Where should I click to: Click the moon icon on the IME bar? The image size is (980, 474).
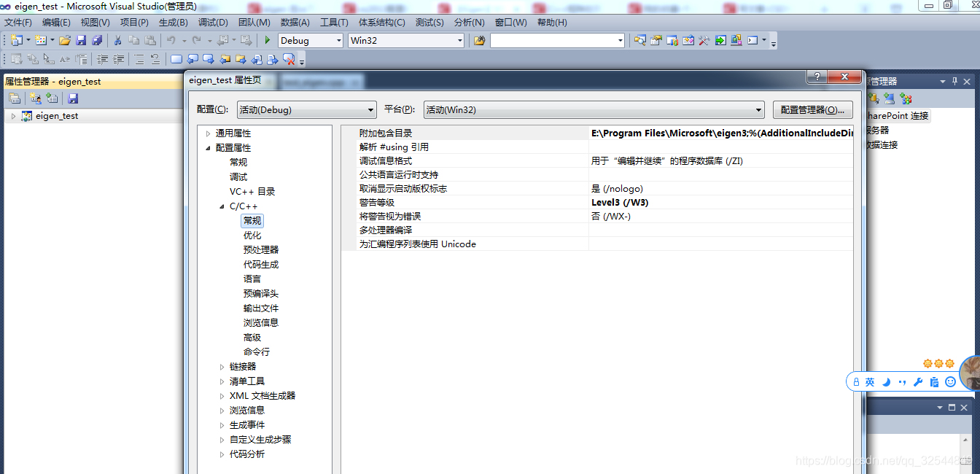point(887,382)
